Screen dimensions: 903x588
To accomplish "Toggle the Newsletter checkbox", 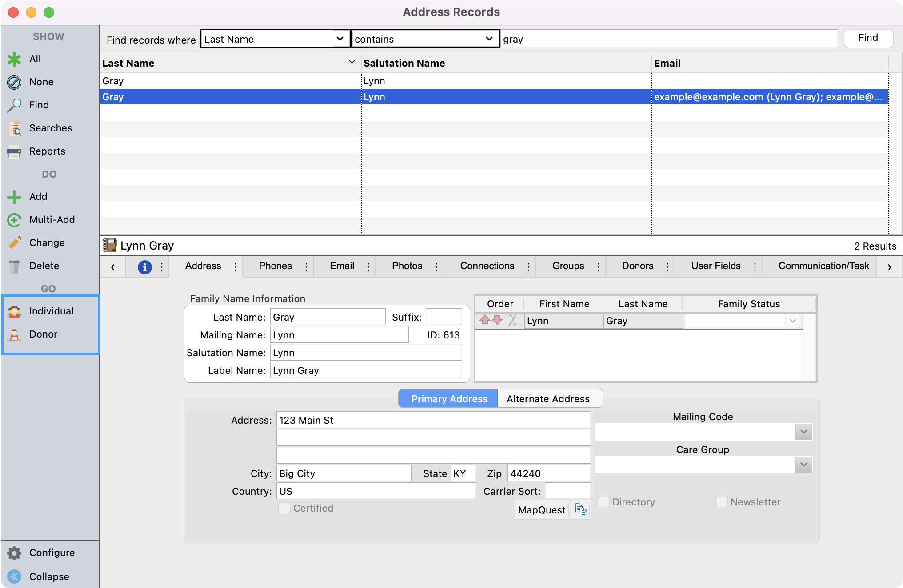I will [x=722, y=502].
